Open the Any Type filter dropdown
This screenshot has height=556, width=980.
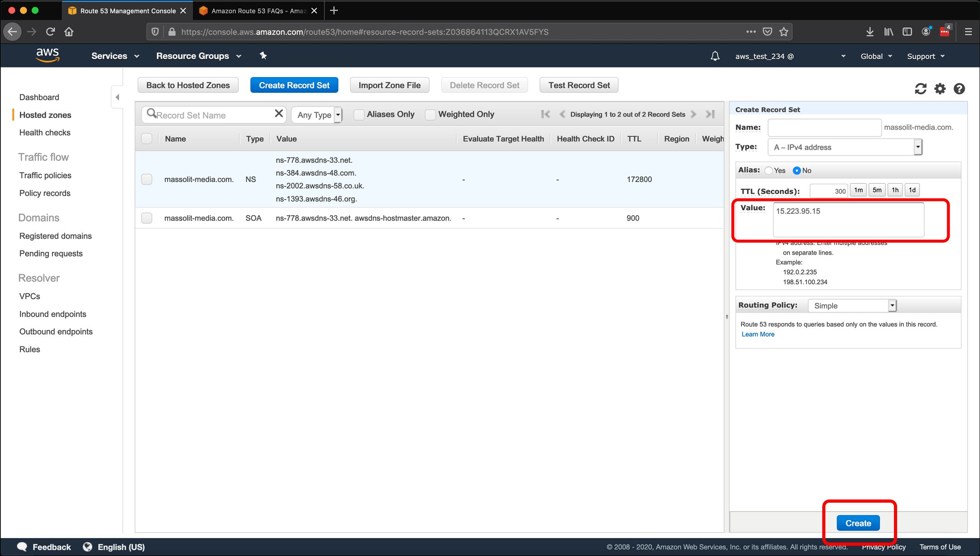tap(317, 115)
